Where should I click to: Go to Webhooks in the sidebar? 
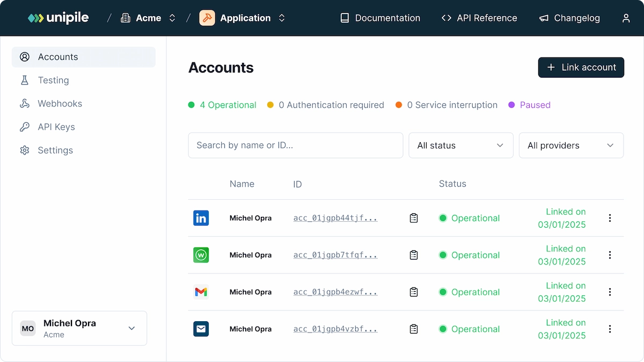click(x=60, y=104)
